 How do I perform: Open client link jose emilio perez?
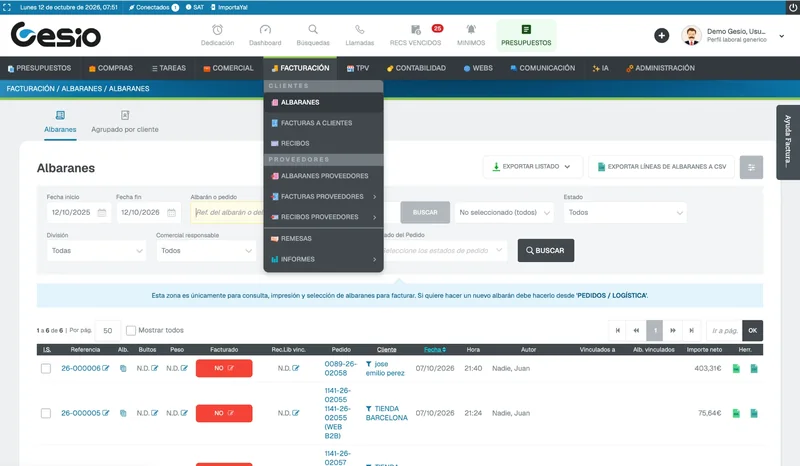385,369
